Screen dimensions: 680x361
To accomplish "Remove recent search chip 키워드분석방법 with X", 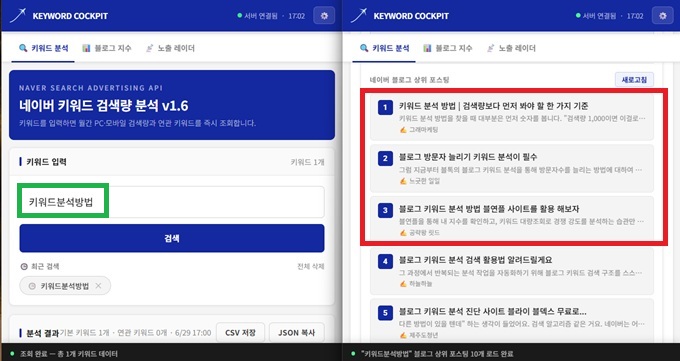I will click(x=98, y=286).
